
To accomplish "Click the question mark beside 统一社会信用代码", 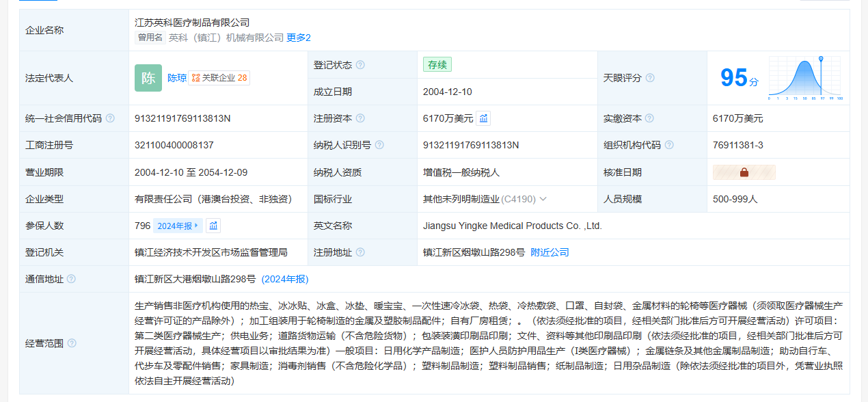I will click(x=110, y=118).
